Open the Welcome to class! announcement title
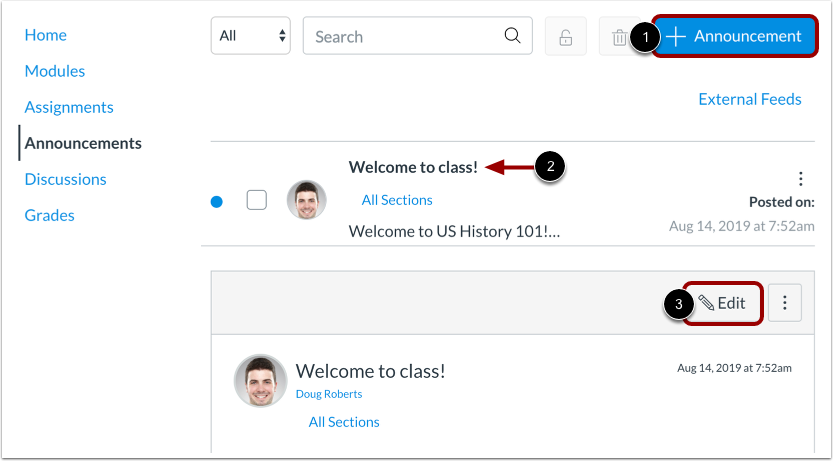The width and height of the screenshot is (833, 461). pos(413,167)
